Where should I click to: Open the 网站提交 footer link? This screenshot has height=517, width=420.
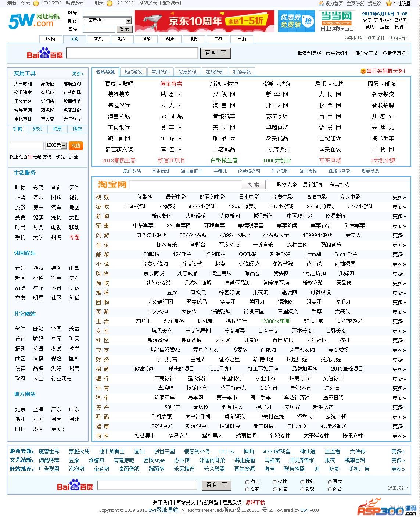(186, 502)
